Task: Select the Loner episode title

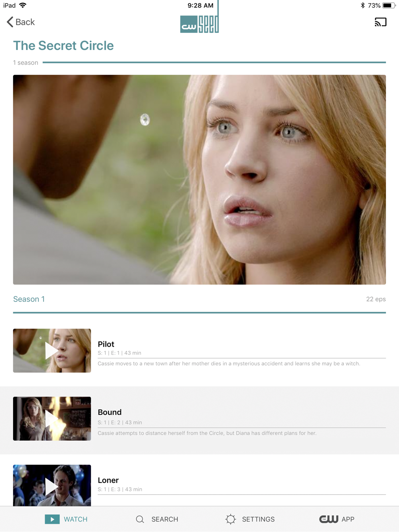Action: point(108,480)
